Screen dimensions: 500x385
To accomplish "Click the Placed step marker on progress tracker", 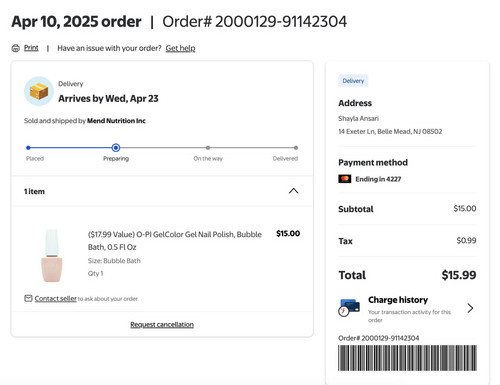I will click(28, 148).
